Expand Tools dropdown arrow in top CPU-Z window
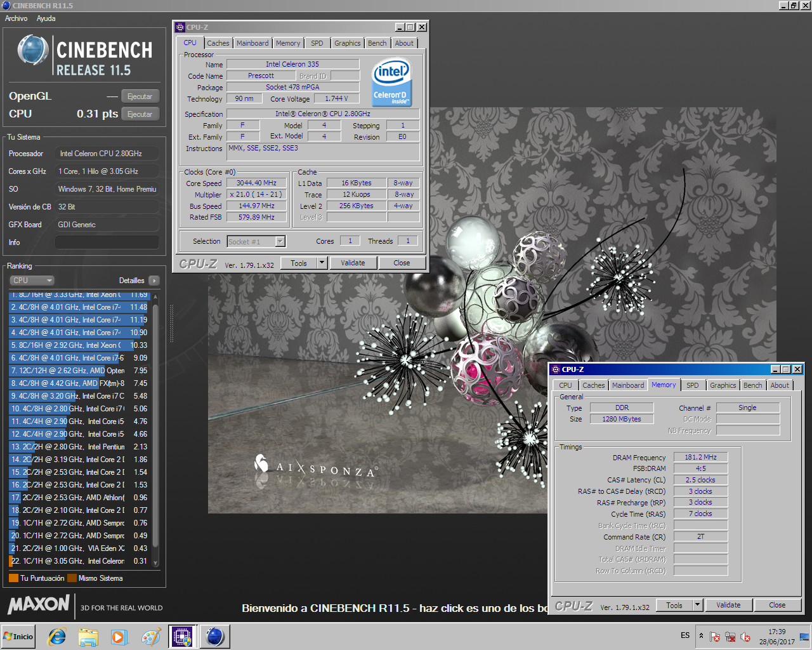Screen dimensions: 812x650 [x=322, y=263]
